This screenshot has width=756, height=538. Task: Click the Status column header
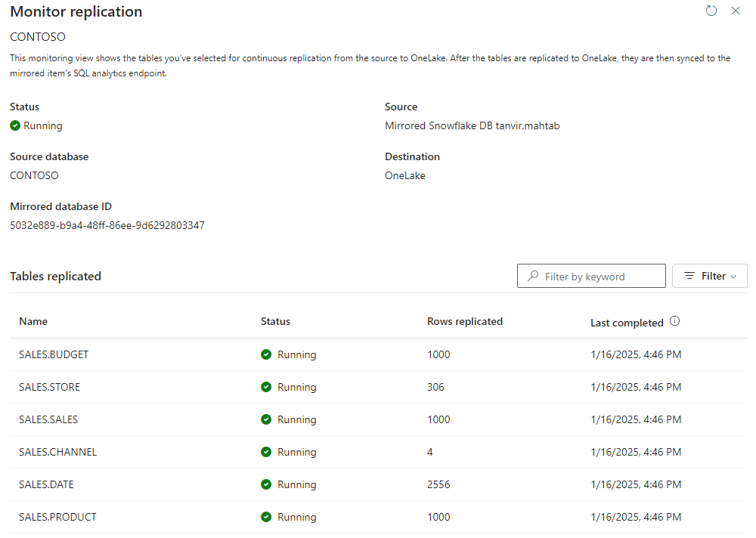tap(275, 321)
